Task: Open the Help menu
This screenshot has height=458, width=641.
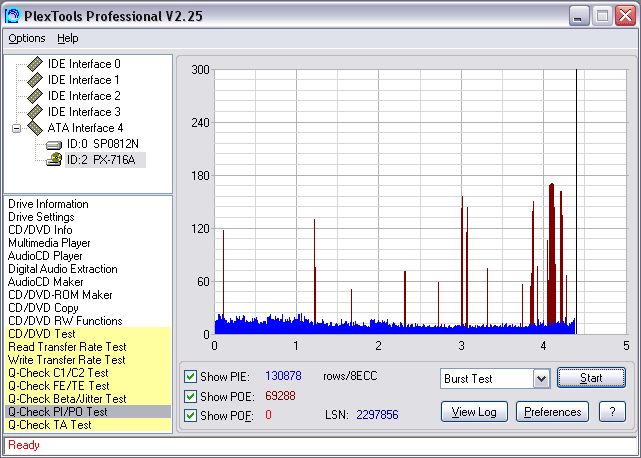Action: coord(67,38)
